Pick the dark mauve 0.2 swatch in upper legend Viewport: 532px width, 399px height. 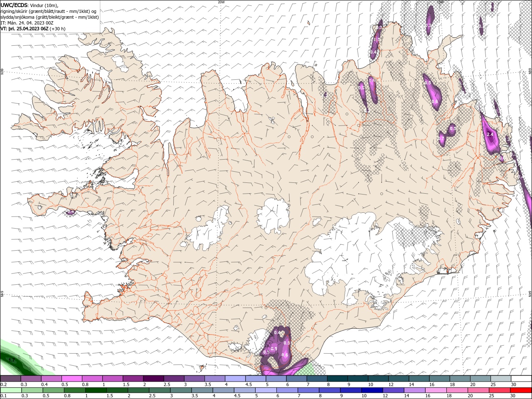click(10, 379)
